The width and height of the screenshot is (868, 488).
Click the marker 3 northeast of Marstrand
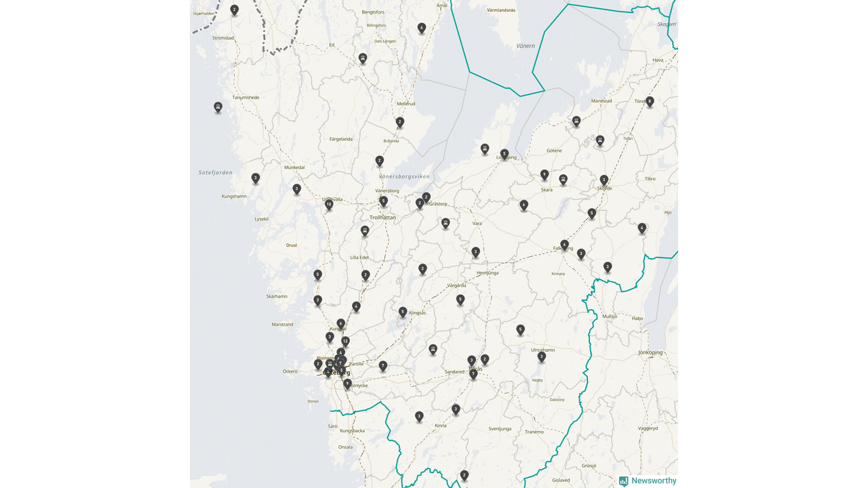pyautogui.click(x=318, y=300)
